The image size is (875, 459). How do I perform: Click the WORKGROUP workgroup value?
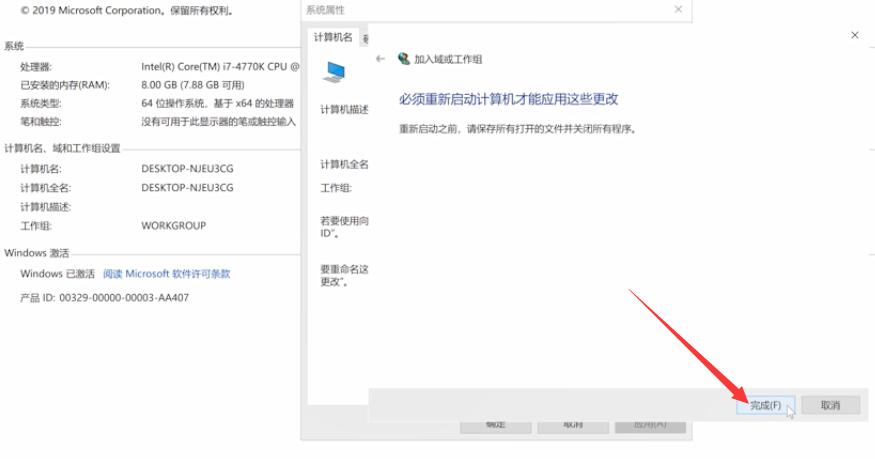point(174,225)
